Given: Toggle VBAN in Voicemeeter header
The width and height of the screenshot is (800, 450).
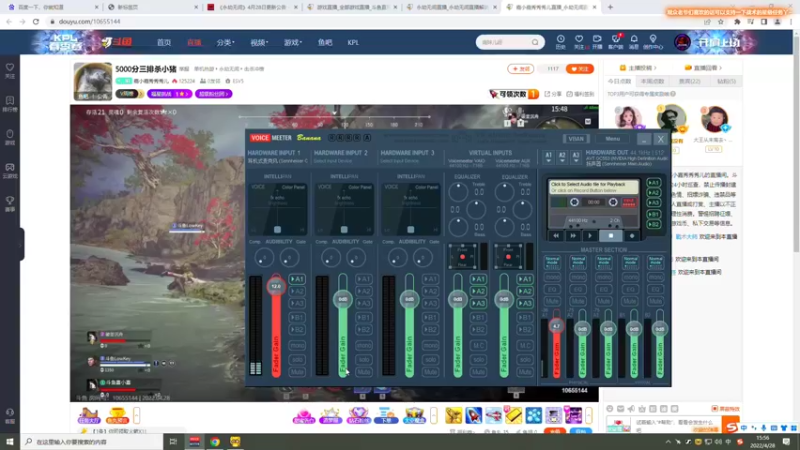Looking at the screenshot, I should 576,139.
